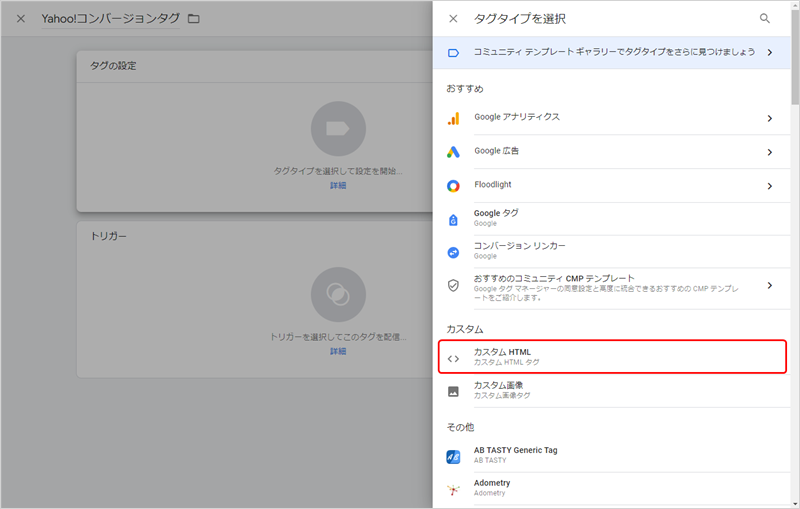The width and height of the screenshot is (800, 509).
Task: Open おすすめのコミュニティ CMP テンプレート
Action: [x=612, y=288]
